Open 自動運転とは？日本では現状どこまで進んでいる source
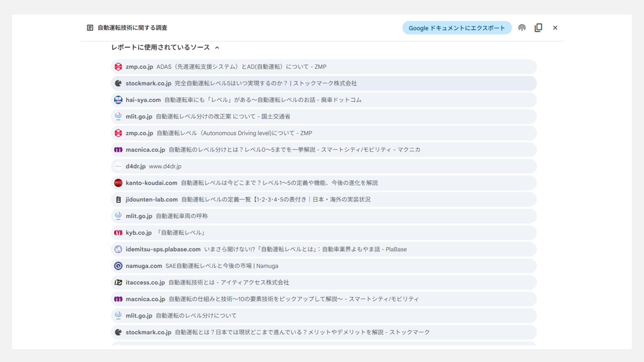The image size is (644, 362). 324,332
